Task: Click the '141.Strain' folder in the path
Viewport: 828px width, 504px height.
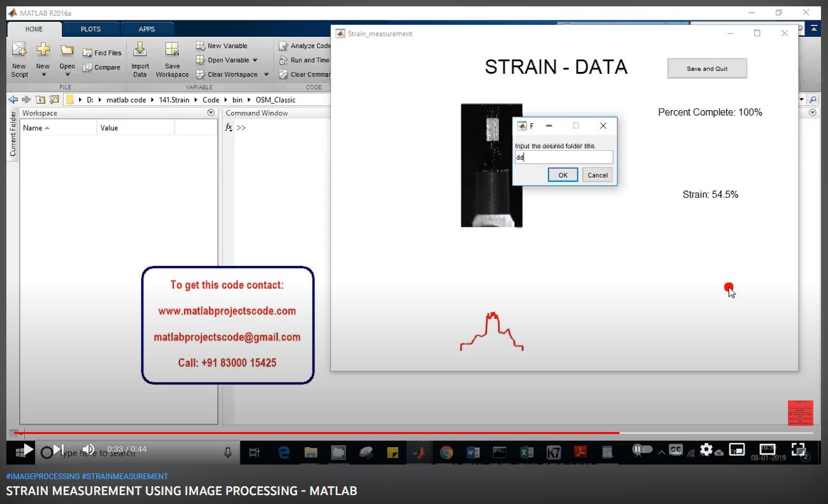Action: click(174, 100)
